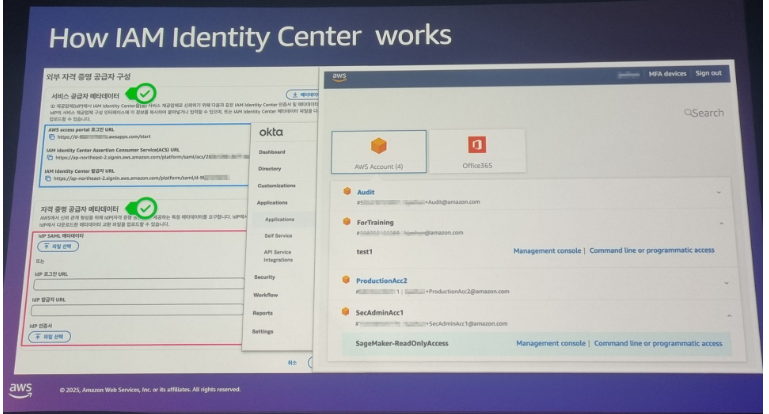Image resolution: width=769 pixels, height=414 pixels.
Task: Open Dashboard in the okta menu
Action: pos(272,152)
